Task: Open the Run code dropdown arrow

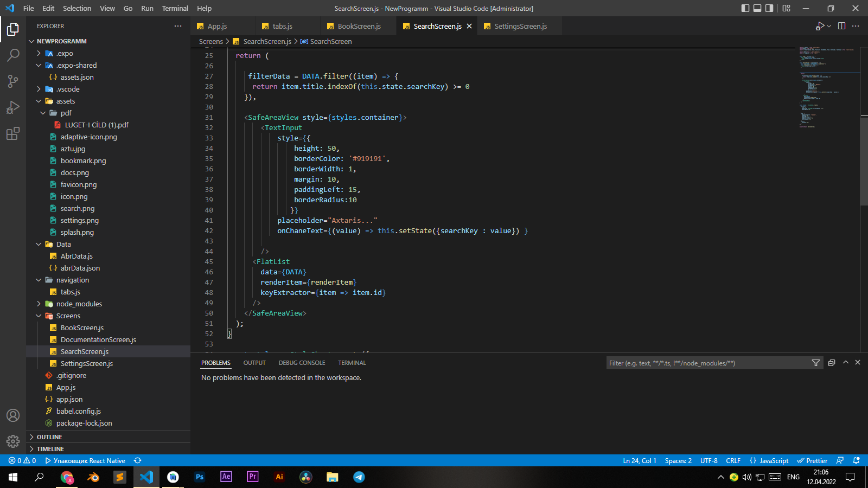Action: coord(829,26)
